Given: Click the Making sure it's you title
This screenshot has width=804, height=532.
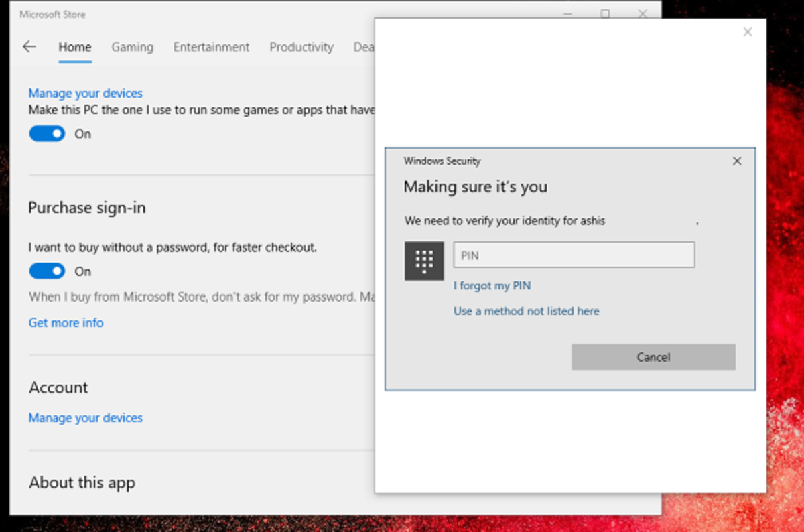Looking at the screenshot, I should [476, 187].
